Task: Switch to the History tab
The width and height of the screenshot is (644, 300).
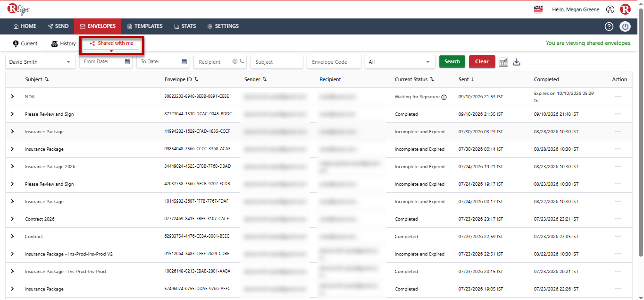Action: coord(63,43)
